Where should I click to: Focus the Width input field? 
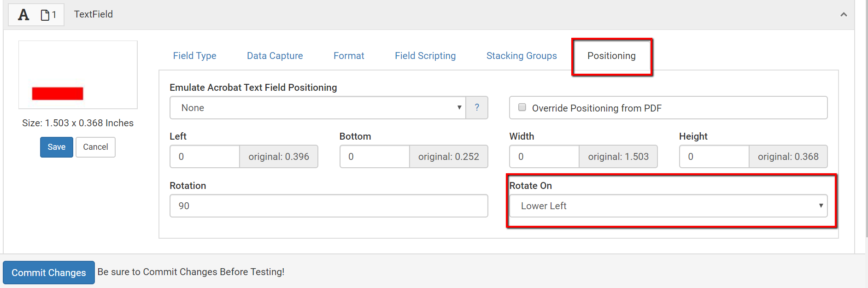click(544, 157)
